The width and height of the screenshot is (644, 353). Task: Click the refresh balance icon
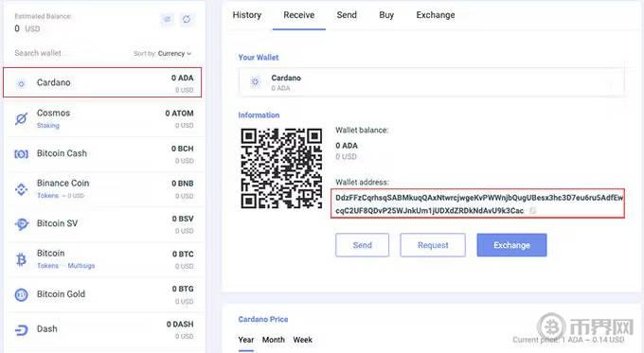coord(187,19)
